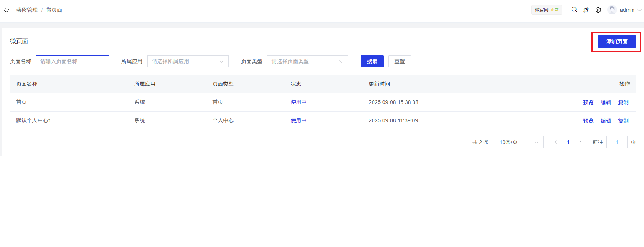Focus the 页面名称 input field
Screen dimensions: 644x247
pyautogui.click(x=72, y=61)
